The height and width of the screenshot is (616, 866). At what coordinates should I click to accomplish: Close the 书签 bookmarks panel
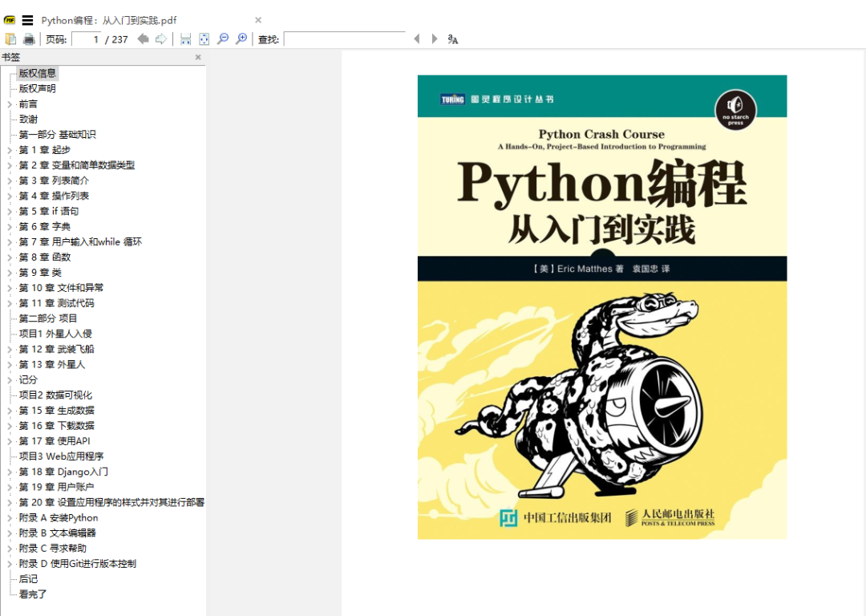198,57
